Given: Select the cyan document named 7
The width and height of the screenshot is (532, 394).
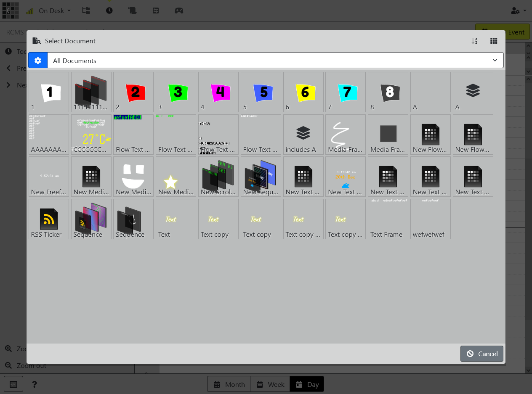Looking at the screenshot, I should (346, 92).
